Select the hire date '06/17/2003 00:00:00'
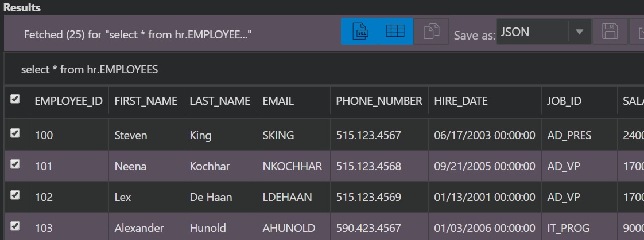The height and width of the screenshot is (240, 644). [484, 135]
